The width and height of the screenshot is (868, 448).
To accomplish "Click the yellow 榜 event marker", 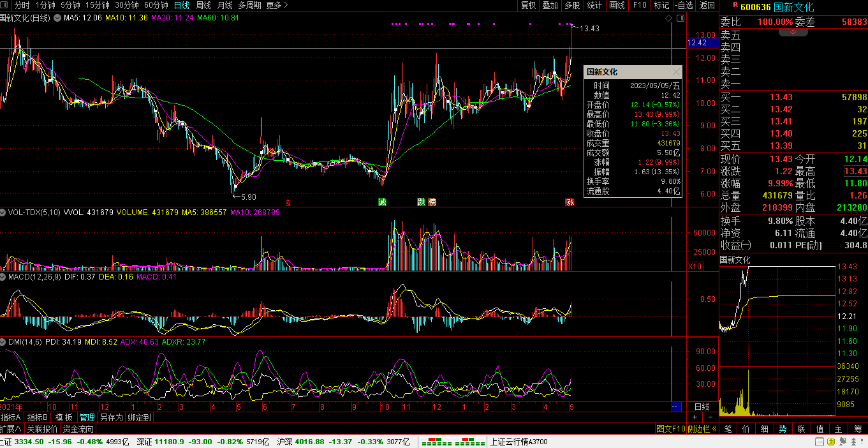I will pos(432,202).
